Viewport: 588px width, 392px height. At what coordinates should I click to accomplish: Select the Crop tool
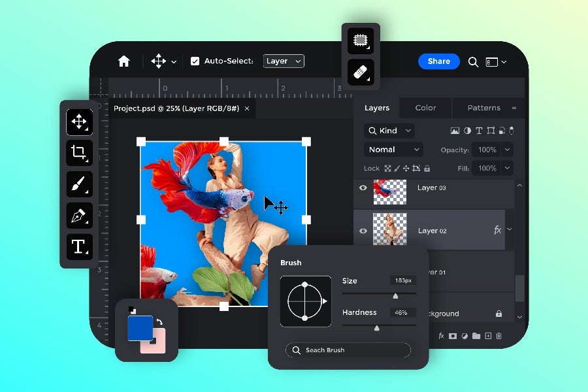[x=78, y=153]
